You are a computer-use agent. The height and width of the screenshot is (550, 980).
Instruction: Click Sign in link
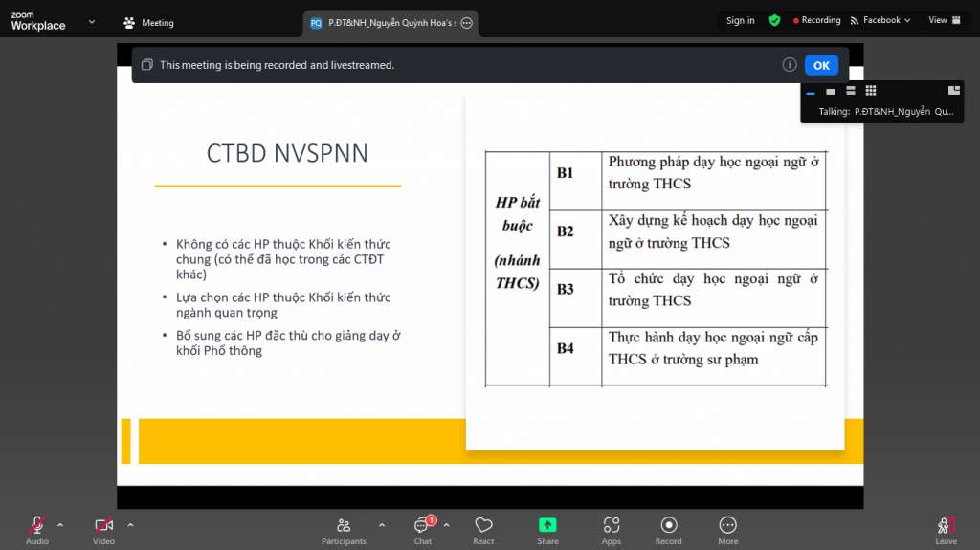[x=740, y=21]
